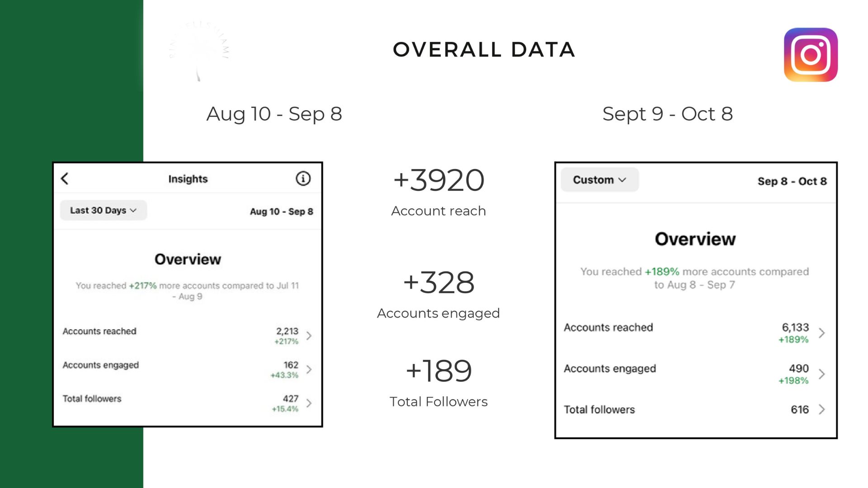The width and height of the screenshot is (868, 488).
Task: Select the Sep 8 - Oct 8 date label
Action: [x=792, y=181]
